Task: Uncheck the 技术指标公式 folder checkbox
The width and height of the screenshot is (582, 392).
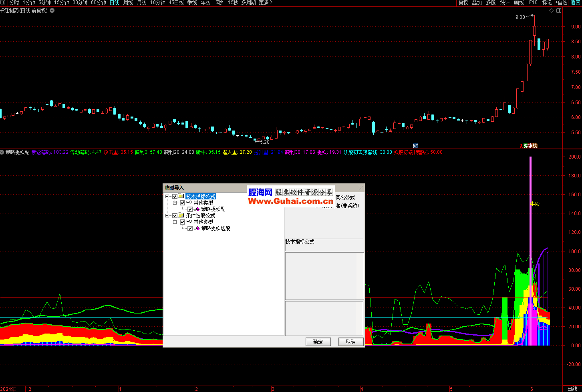Action: tap(175, 197)
